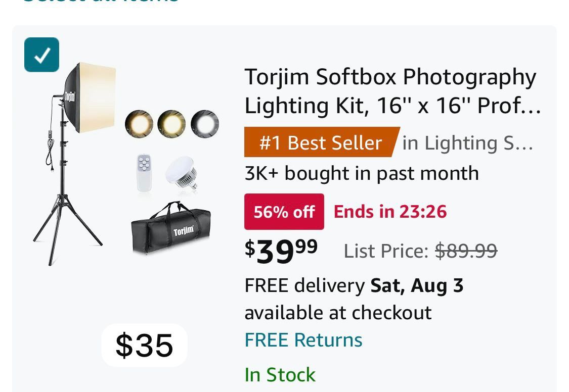Uncheck the Torjim softbox item checkbox
The image size is (569, 392).
pos(41,55)
